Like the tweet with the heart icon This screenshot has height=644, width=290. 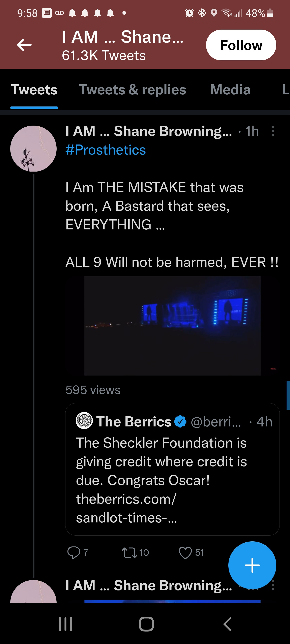click(x=185, y=552)
